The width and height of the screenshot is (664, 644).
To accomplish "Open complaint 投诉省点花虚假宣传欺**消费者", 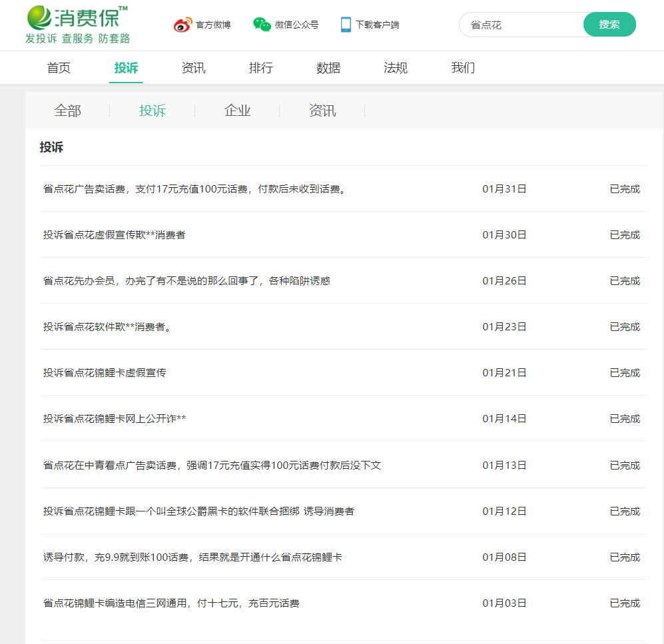I will 115,235.
